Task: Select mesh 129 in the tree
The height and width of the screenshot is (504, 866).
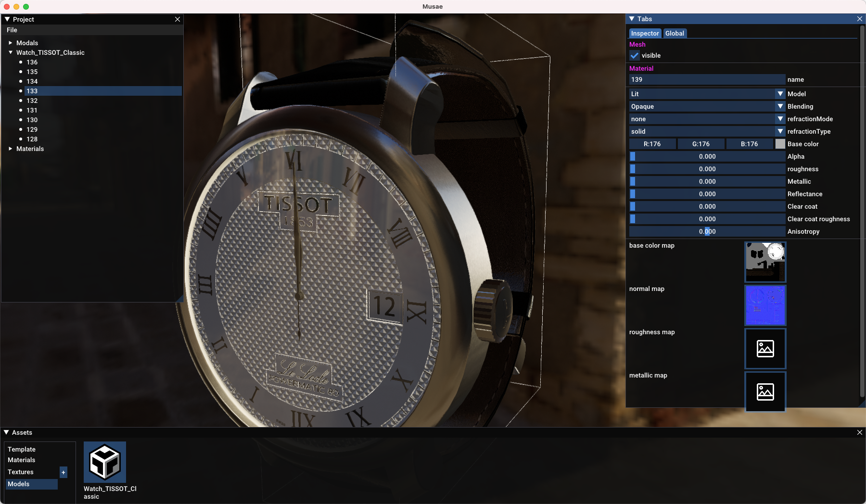Action: coord(32,129)
